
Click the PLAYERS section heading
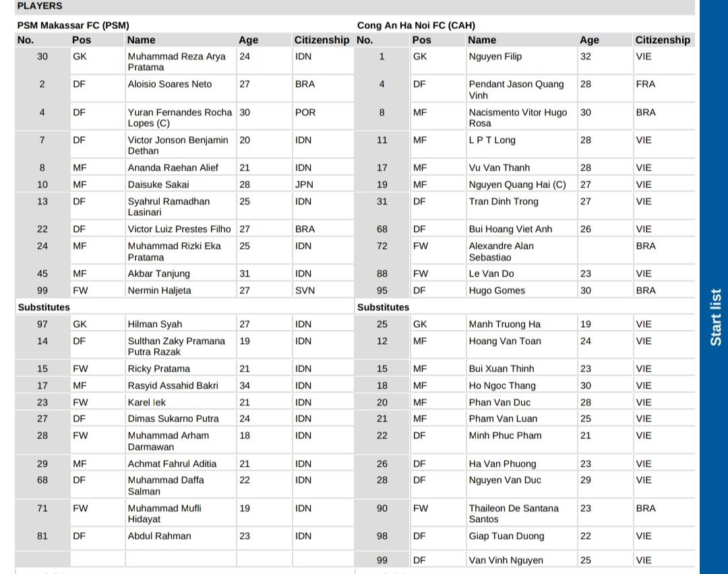click(x=40, y=6)
